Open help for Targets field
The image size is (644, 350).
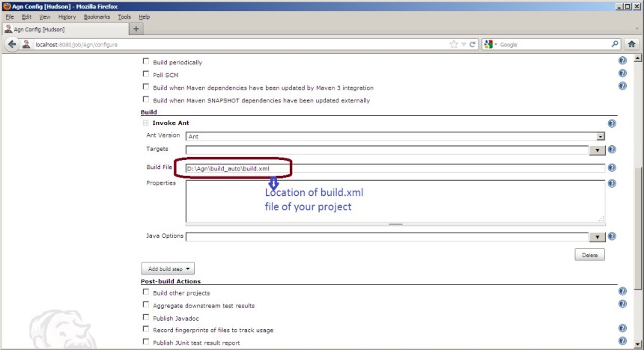612,150
